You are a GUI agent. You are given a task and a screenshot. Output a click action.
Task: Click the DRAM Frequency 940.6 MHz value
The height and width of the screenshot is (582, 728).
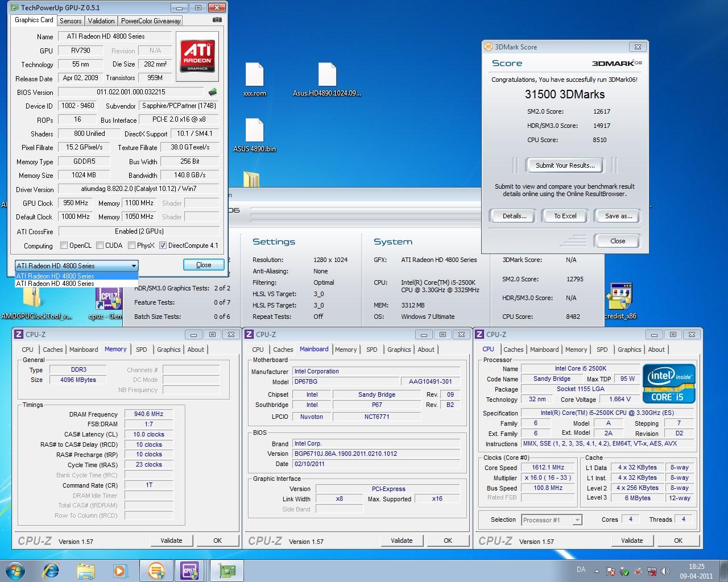pyautogui.click(x=148, y=414)
